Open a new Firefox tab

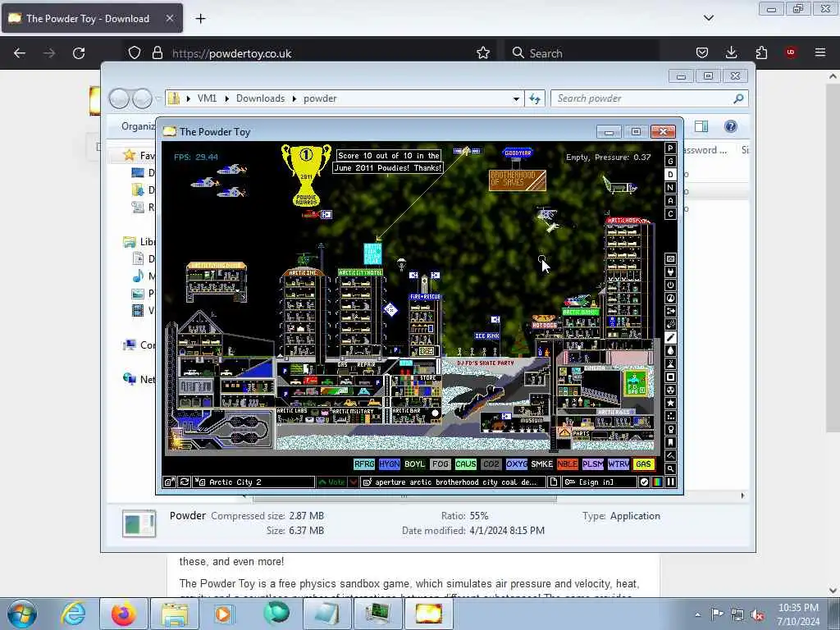coord(200,18)
